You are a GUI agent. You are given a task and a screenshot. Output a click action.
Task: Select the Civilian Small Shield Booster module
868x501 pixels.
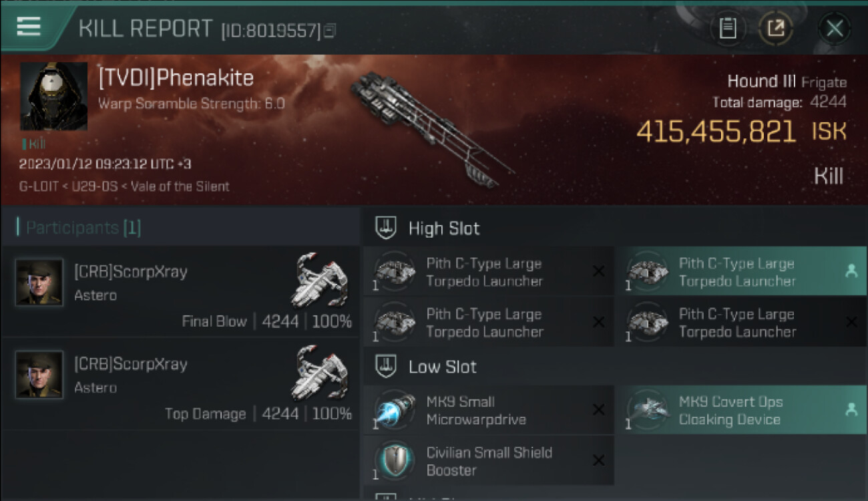pos(489,461)
